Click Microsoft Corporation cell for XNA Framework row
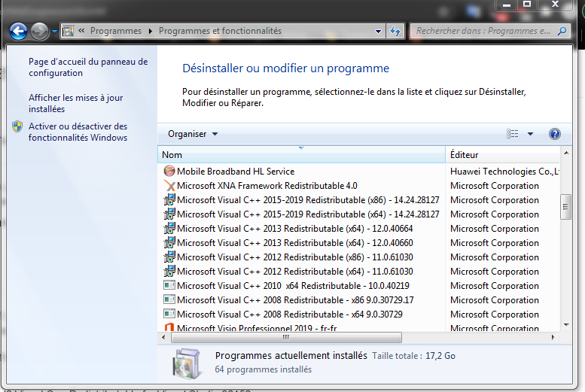 pyautogui.click(x=495, y=186)
